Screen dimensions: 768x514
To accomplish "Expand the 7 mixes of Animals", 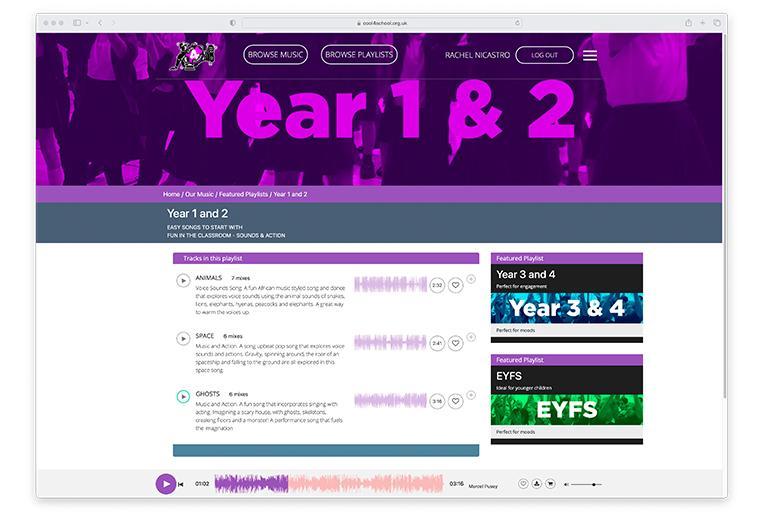I will coord(240,278).
